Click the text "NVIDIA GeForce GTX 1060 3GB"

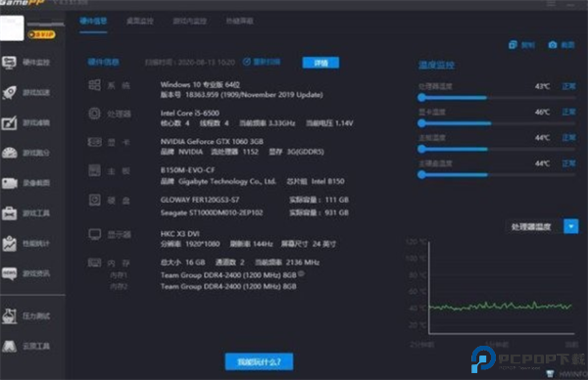[212, 142]
